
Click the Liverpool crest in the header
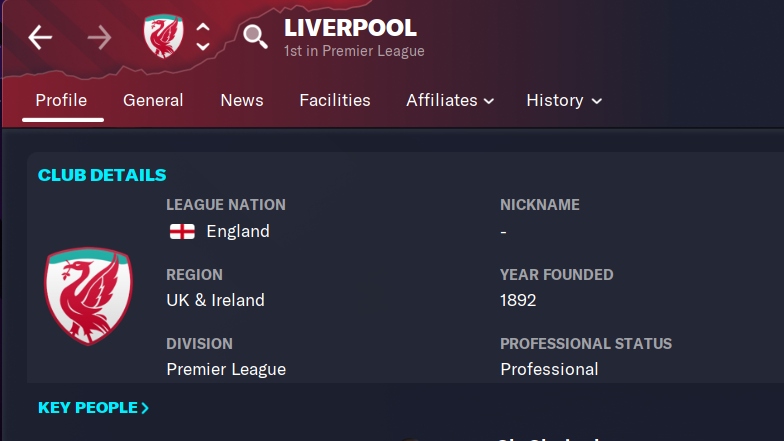coord(164,36)
